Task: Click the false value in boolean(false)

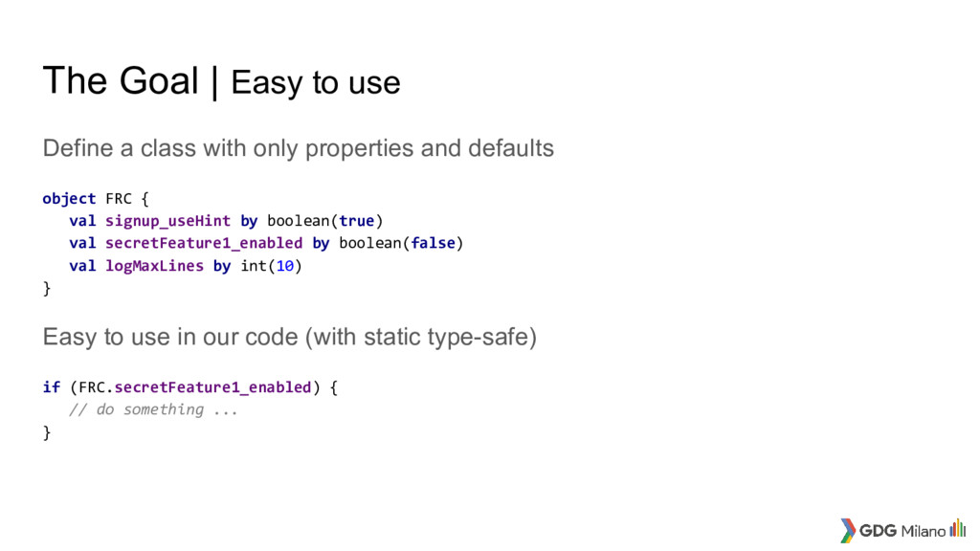Action: pyautogui.click(x=433, y=243)
